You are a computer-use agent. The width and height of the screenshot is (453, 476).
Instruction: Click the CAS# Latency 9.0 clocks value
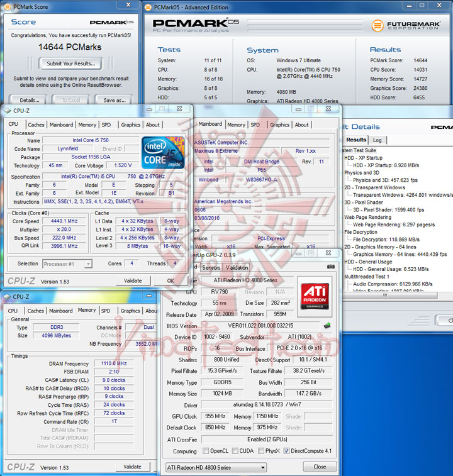[x=114, y=380]
